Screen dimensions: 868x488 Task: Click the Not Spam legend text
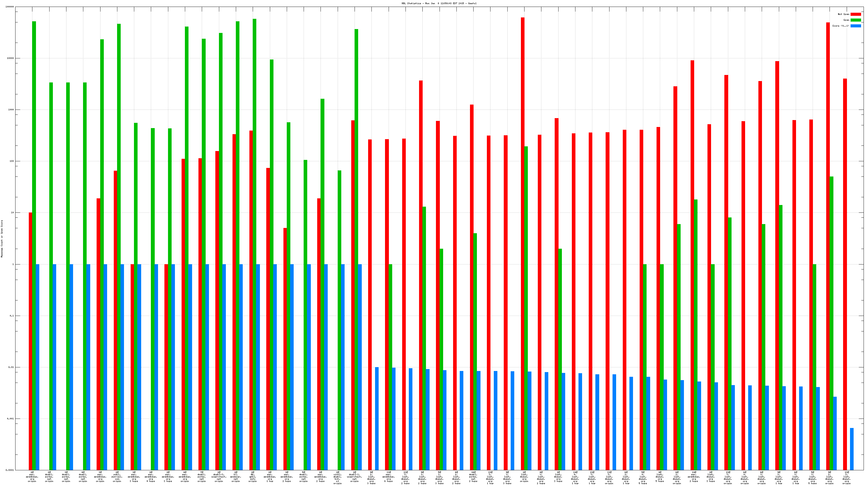[843, 14]
